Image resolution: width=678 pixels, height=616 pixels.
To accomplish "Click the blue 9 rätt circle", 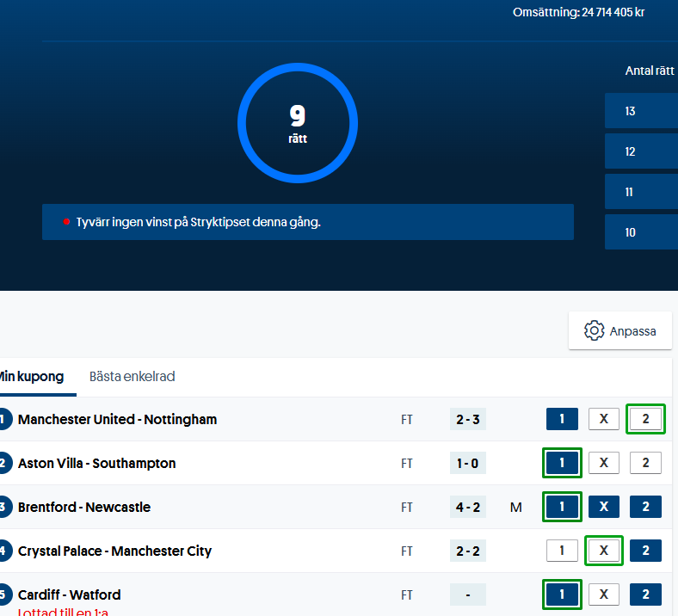I will pos(298,123).
